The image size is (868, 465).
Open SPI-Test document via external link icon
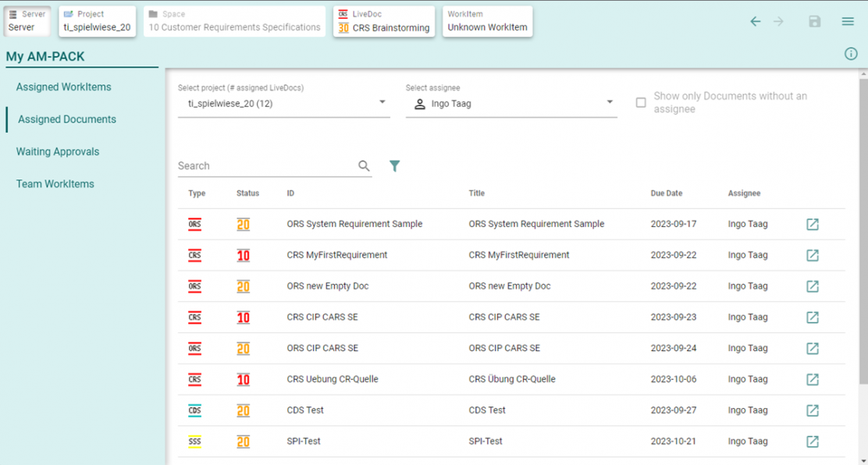pyautogui.click(x=813, y=442)
